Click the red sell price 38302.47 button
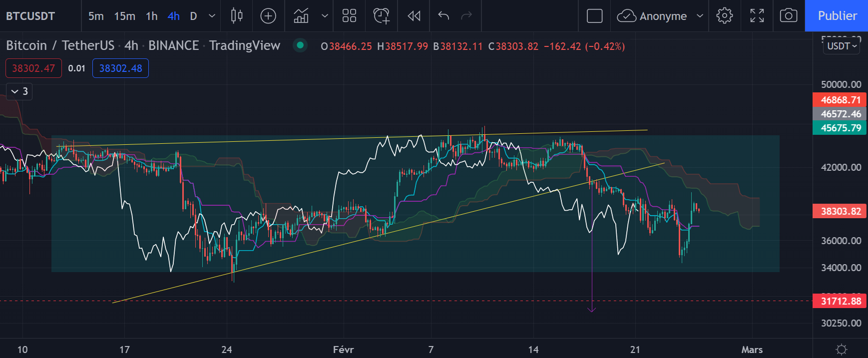 (x=33, y=68)
